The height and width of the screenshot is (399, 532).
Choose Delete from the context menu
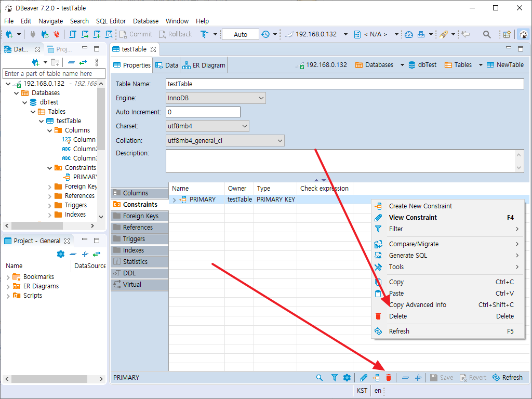coord(447,316)
